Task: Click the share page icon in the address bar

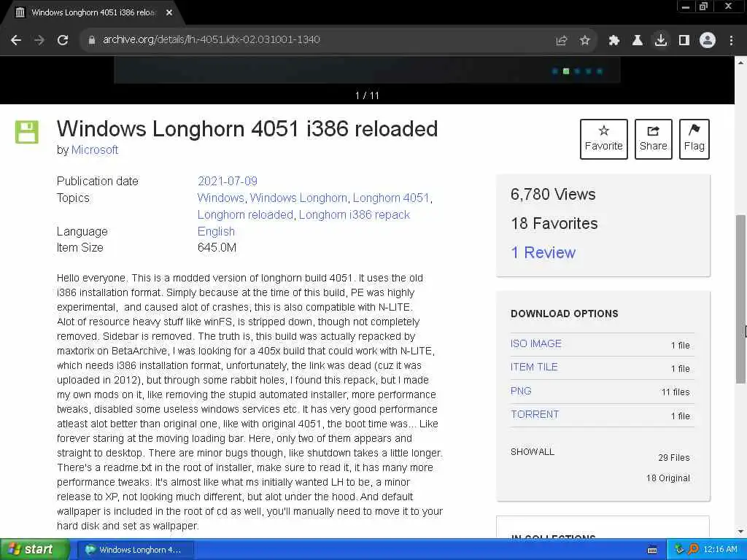Action: pos(562,40)
